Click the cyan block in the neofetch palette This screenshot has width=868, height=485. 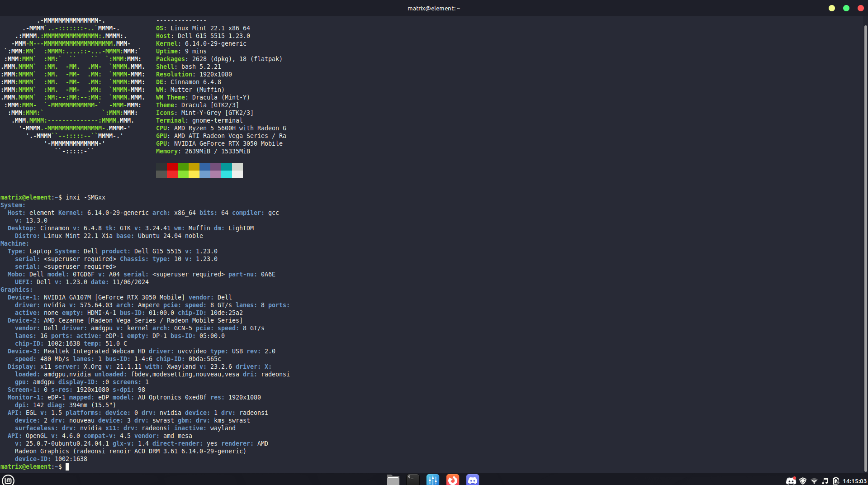pos(226,174)
